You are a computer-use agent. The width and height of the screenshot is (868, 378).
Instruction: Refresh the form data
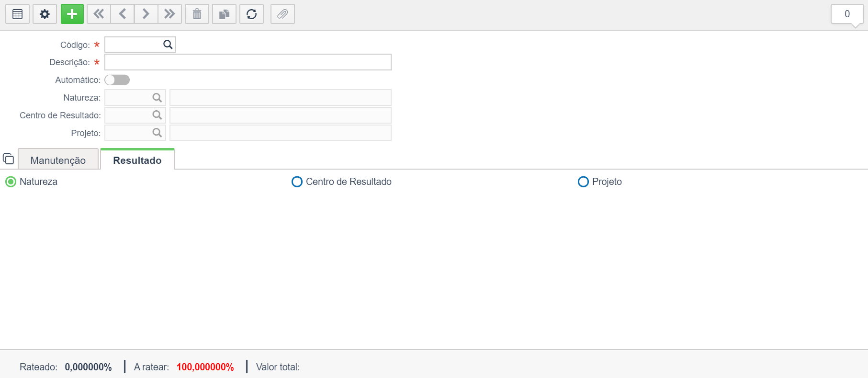coord(251,14)
